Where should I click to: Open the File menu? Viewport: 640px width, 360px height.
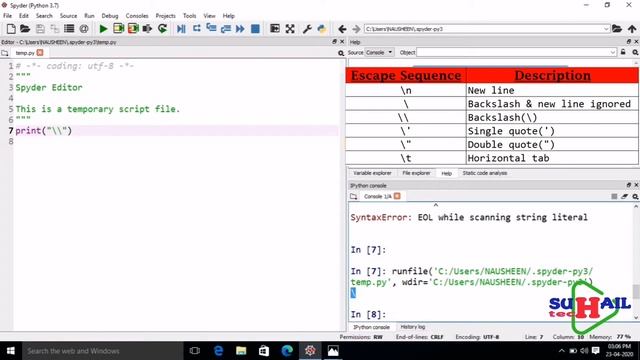(x=7, y=16)
